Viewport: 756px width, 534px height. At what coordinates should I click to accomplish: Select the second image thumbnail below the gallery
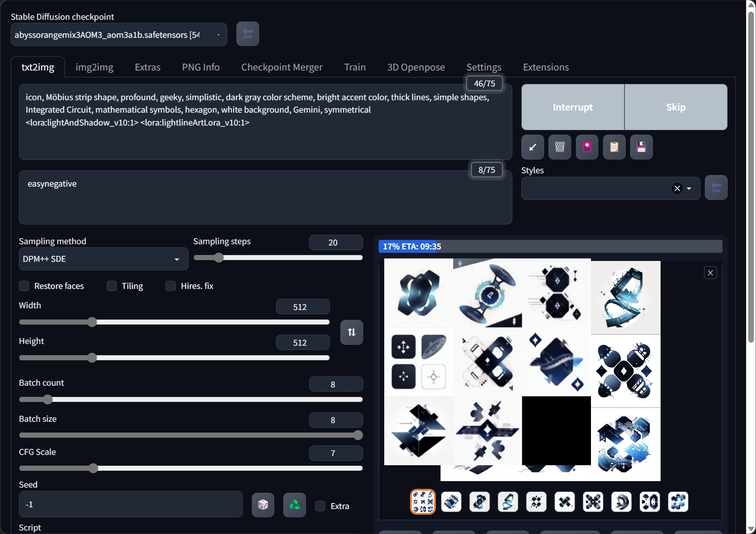(x=451, y=502)
